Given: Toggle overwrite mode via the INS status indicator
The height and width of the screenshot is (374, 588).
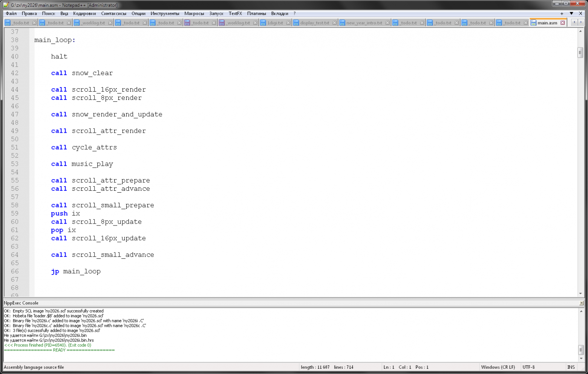Looking at the screenshot, I should click(571, 367).
